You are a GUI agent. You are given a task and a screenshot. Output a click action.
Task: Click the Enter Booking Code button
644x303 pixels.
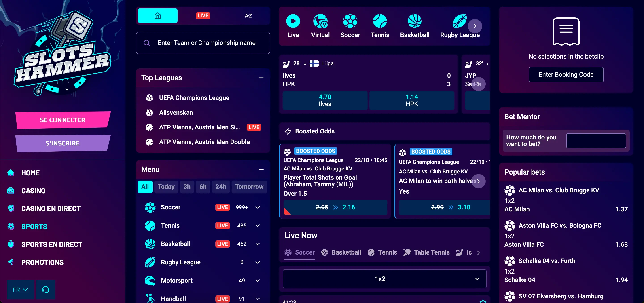pos(566,75)
